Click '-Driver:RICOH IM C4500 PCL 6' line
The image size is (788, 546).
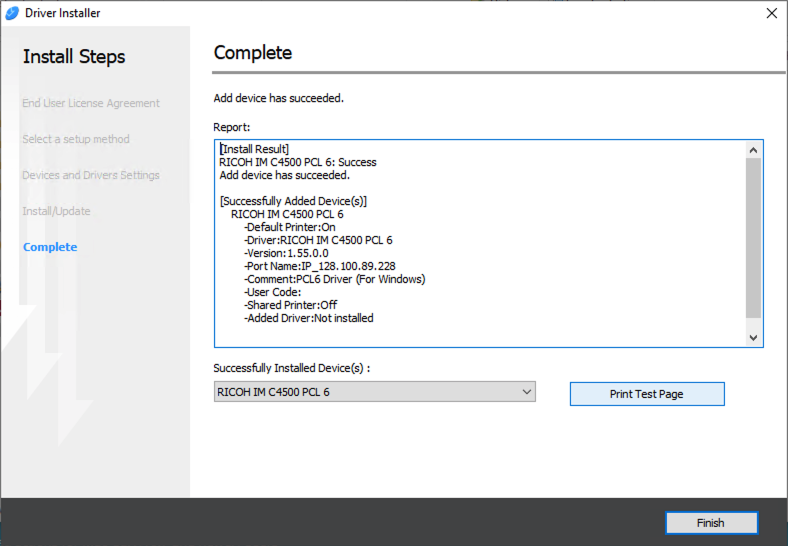pos(318,240)
